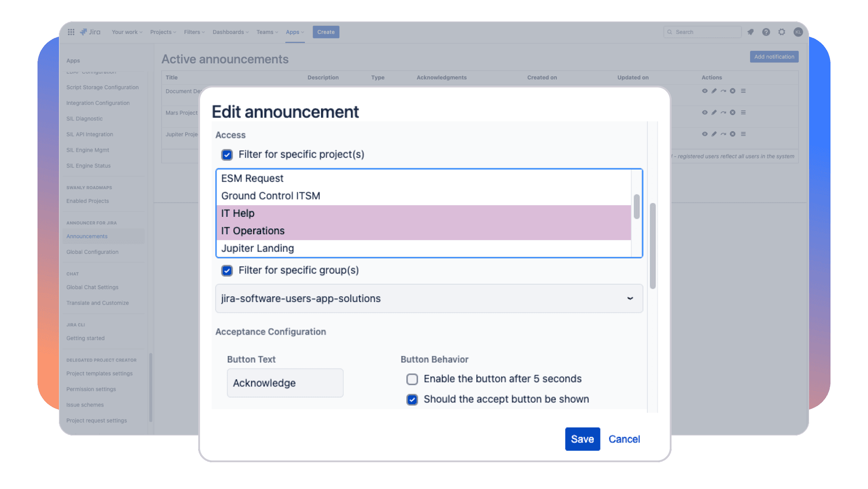
Task: Click the Announcements menu item in sidebar
Action: [87, 236]
